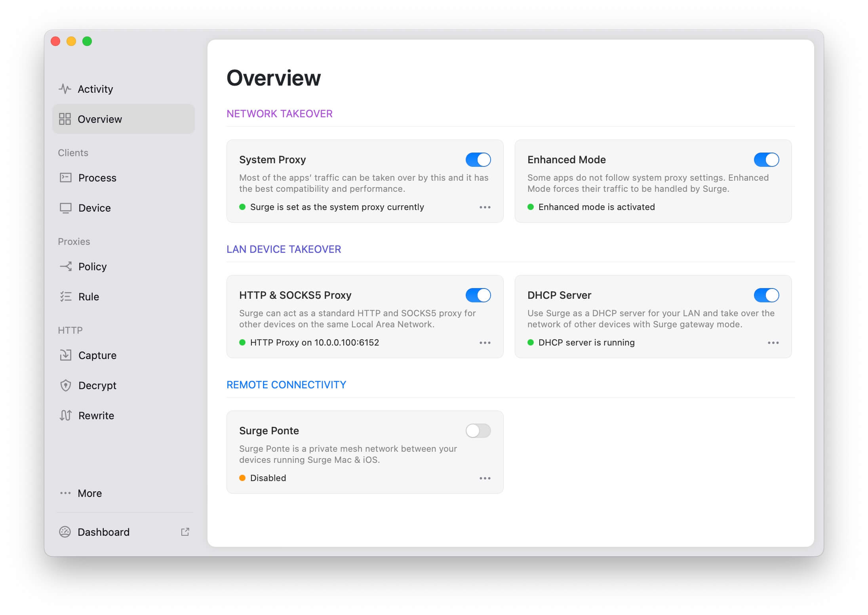Open the Process clients page
Screen dimensions: 868x615
(124, 178)
